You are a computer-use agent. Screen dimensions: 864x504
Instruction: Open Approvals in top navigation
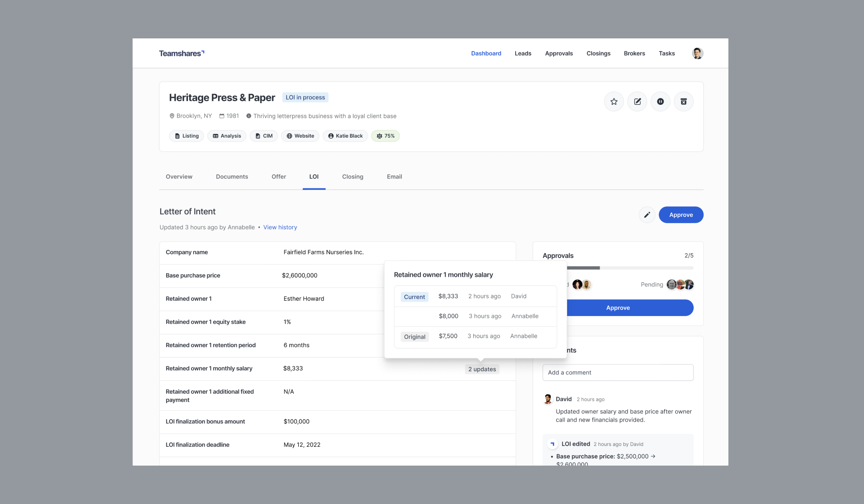pos(559,54)
